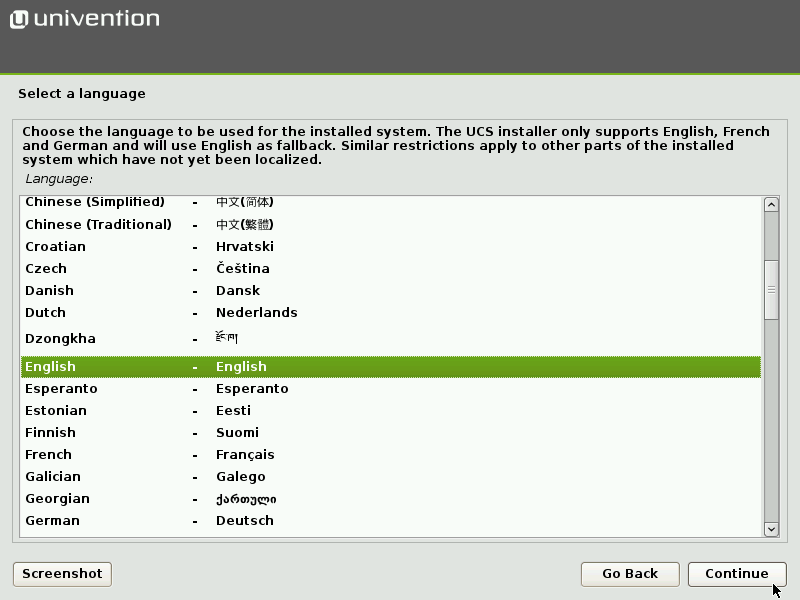Select German from the language list
Screen dimensions: 800x600
(200, 520)
